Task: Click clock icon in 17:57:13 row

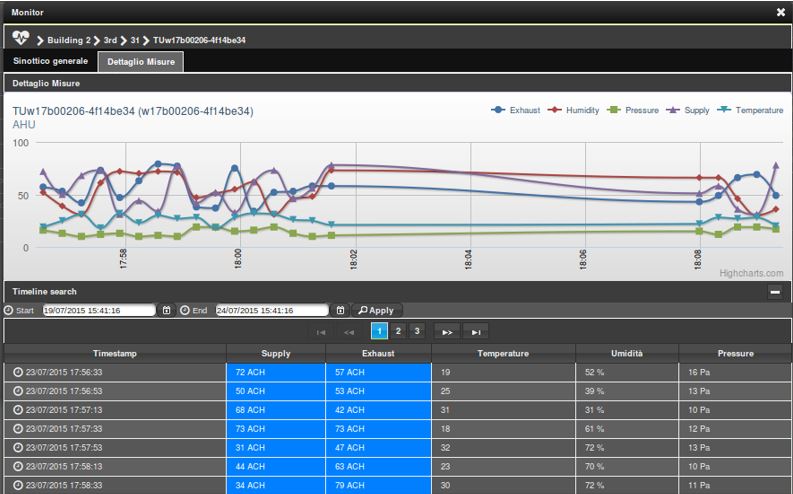Action: [x=18, y=410]
